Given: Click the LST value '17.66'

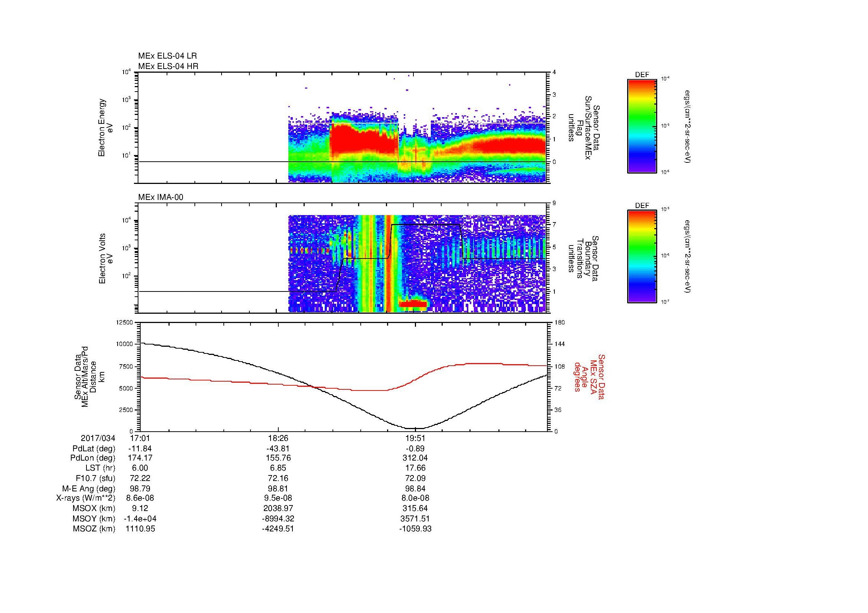Looking at the screenshot, I should [415, 468].
